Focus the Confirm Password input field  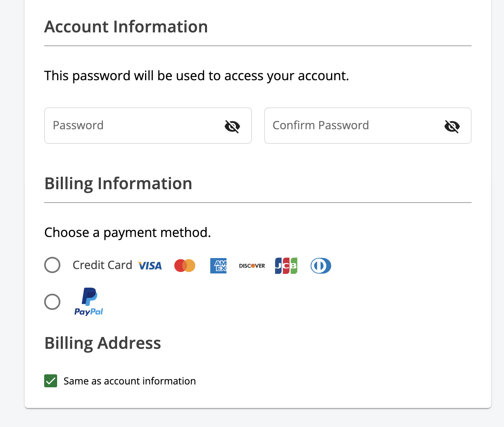point(352,126)
